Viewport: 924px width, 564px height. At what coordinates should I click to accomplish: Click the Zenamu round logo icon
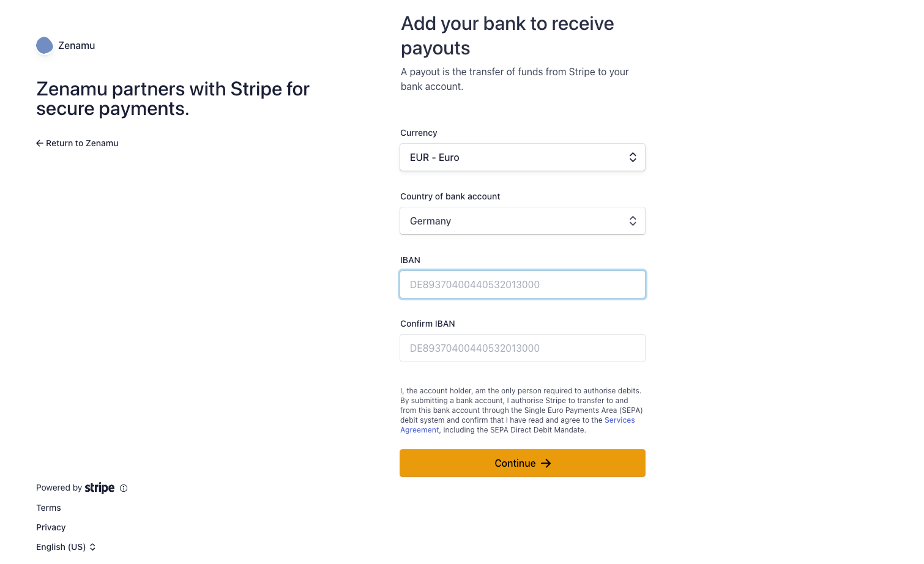click(x=45, y=45)
